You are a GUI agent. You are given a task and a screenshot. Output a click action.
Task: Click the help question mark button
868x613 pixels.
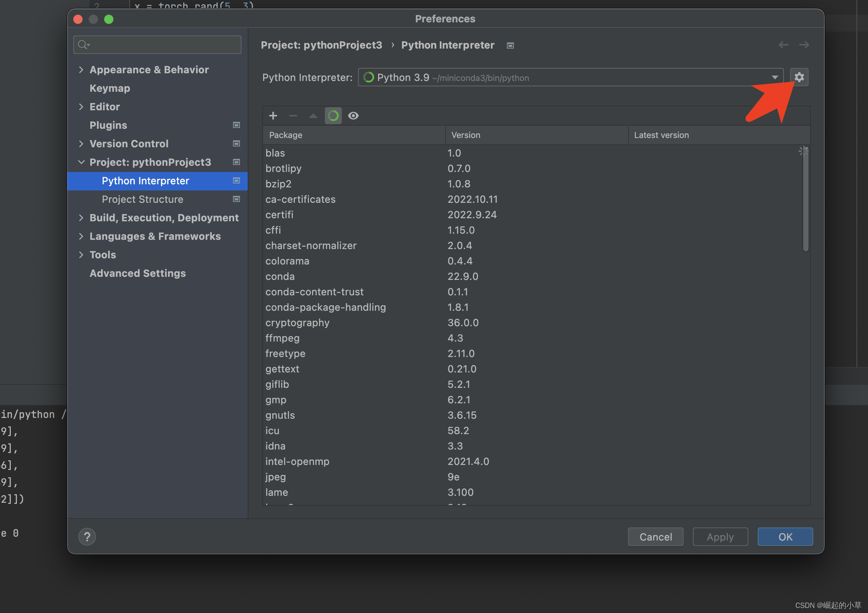coord(87,536)
